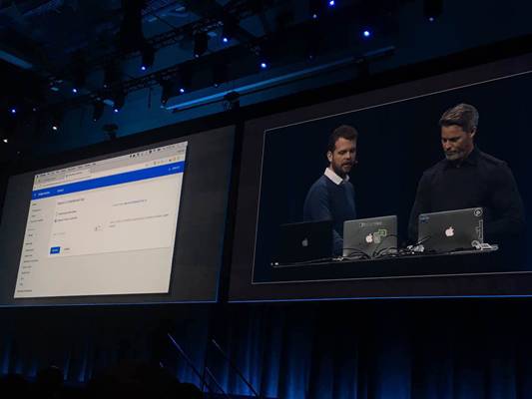This screenshot has width=532, height=399.
Task: Open the boxed dropdown item in the left sidebar
Action: pyautogui.click(x=31, y=234)
